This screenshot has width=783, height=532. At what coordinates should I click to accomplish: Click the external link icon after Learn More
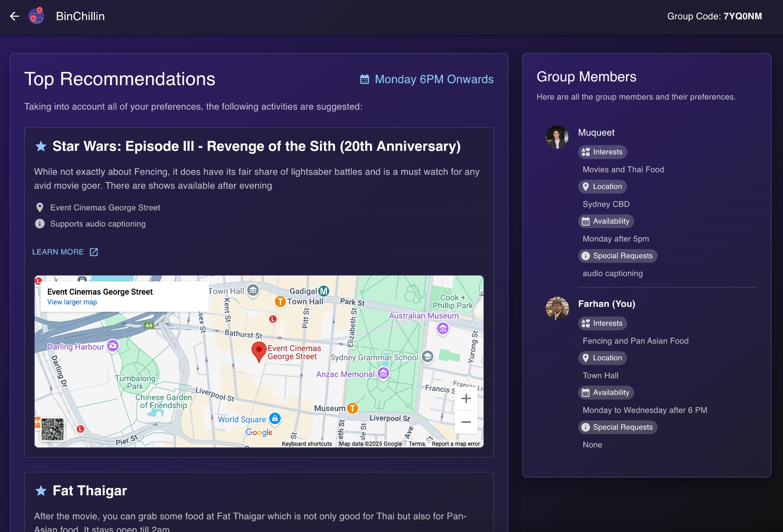[94, 252]
